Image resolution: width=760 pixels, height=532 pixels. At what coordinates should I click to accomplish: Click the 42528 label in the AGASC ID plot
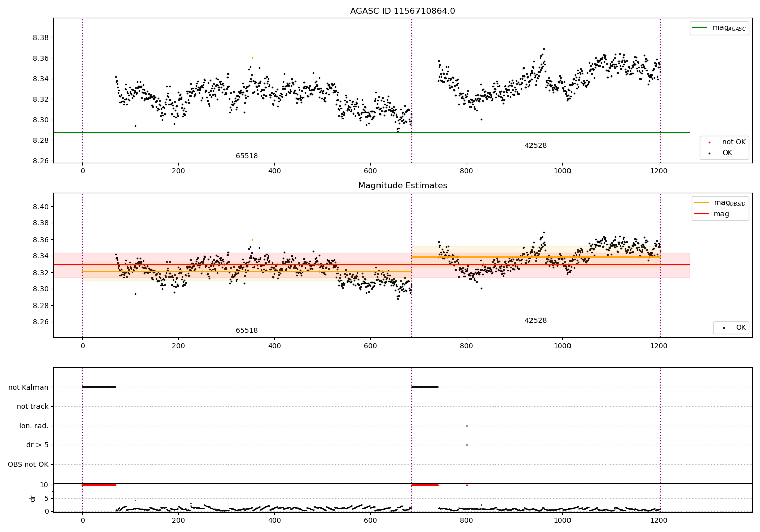click(536, 146)
